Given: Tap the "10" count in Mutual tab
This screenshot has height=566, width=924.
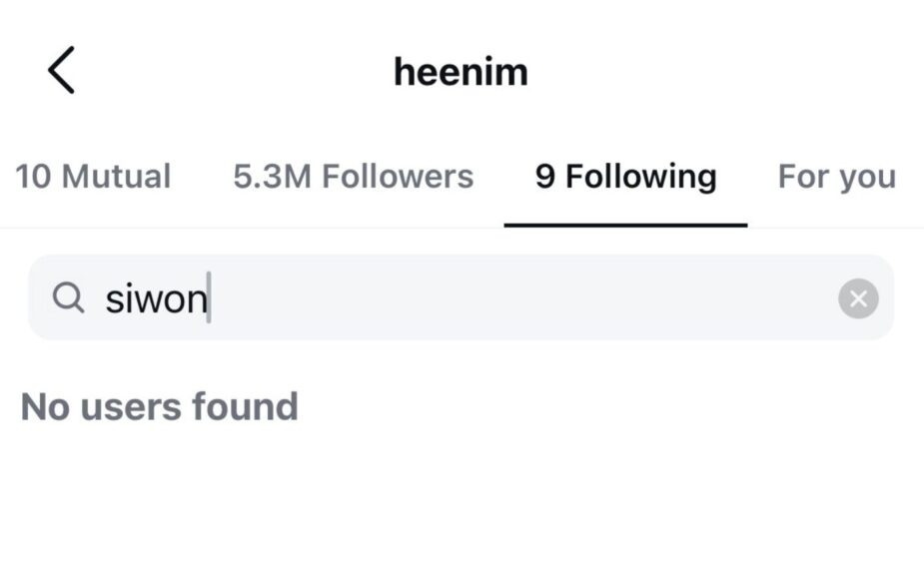Looking at the screenshot, I should click(32, 177).
